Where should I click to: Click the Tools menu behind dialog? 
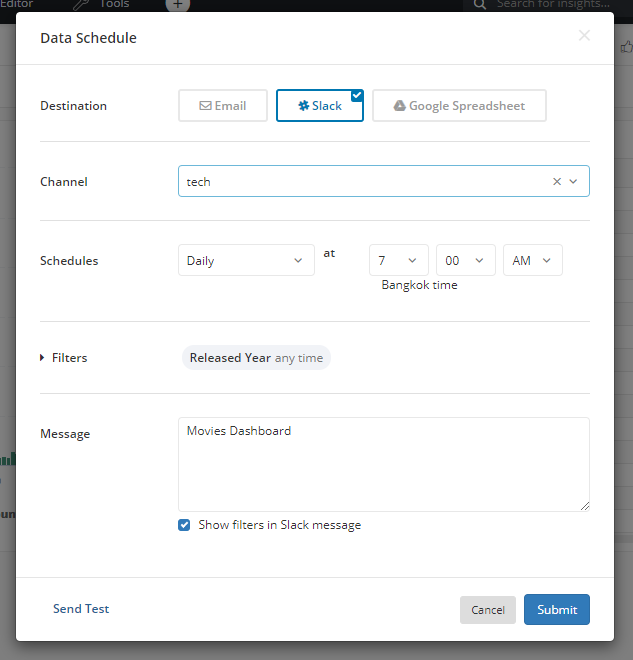pyautogui.click(x=101, y=5)
